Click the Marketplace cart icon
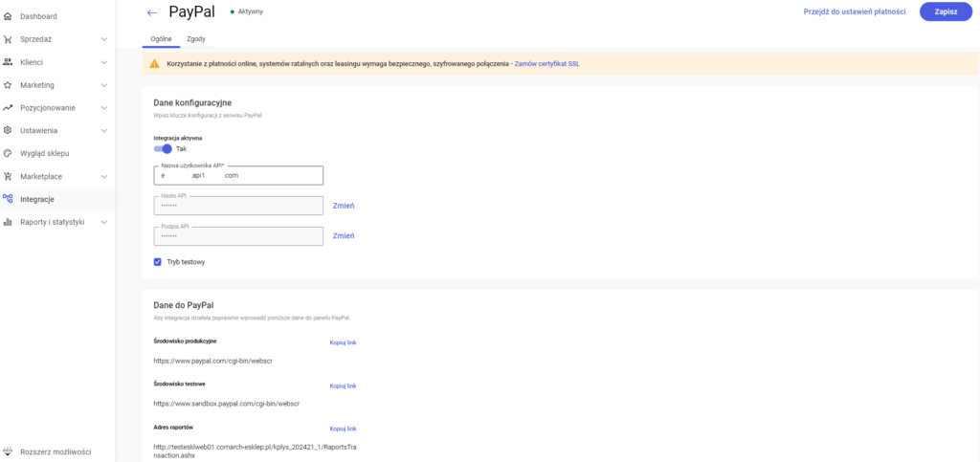The image size is (980, 462). [8, 177]
